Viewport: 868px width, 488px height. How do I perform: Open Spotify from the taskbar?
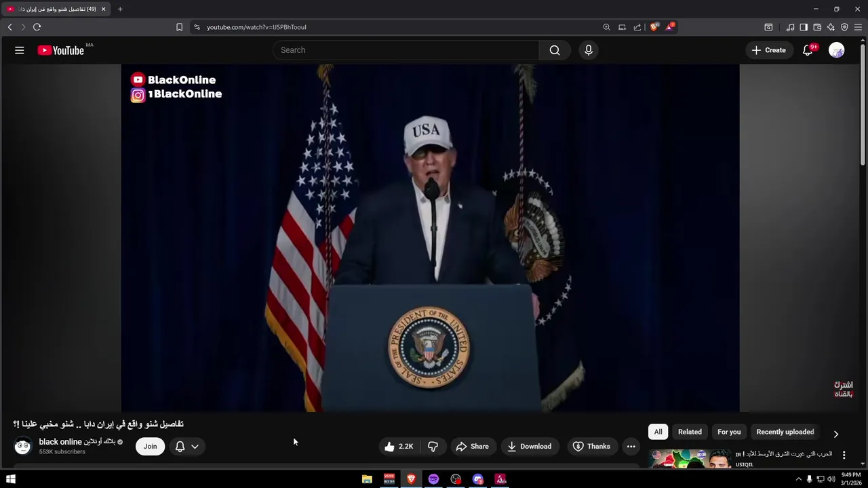coord(433,479)
